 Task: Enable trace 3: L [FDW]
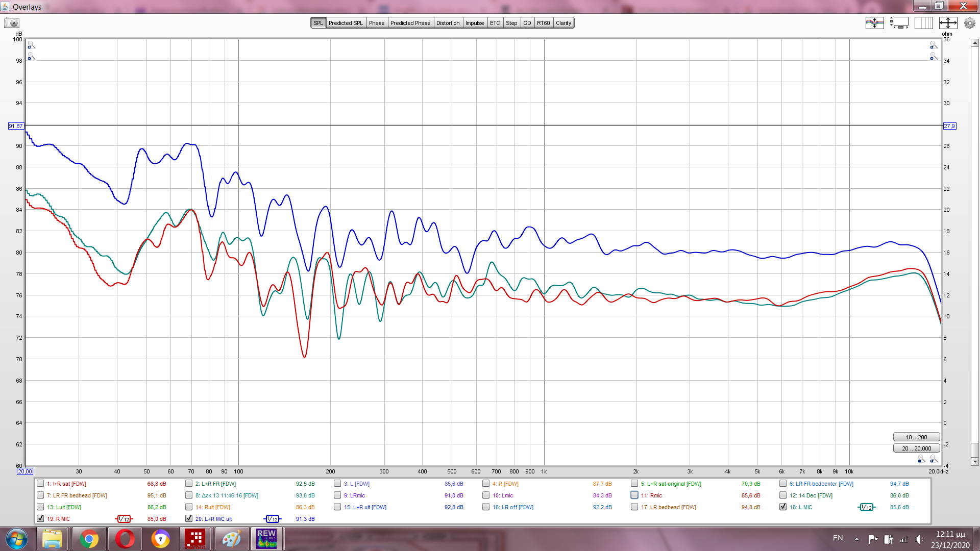tap(337, 483)
